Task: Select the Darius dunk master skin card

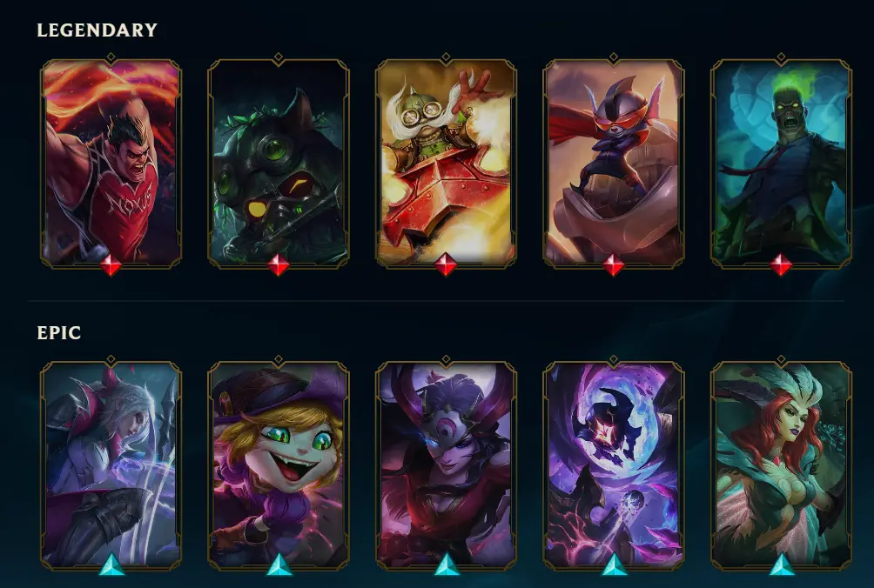Action: [111, 162]
